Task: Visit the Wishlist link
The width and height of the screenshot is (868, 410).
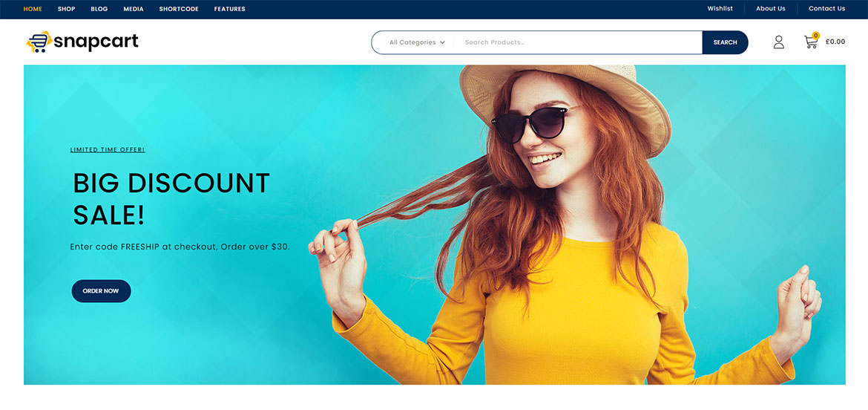Action: point(720,8)
